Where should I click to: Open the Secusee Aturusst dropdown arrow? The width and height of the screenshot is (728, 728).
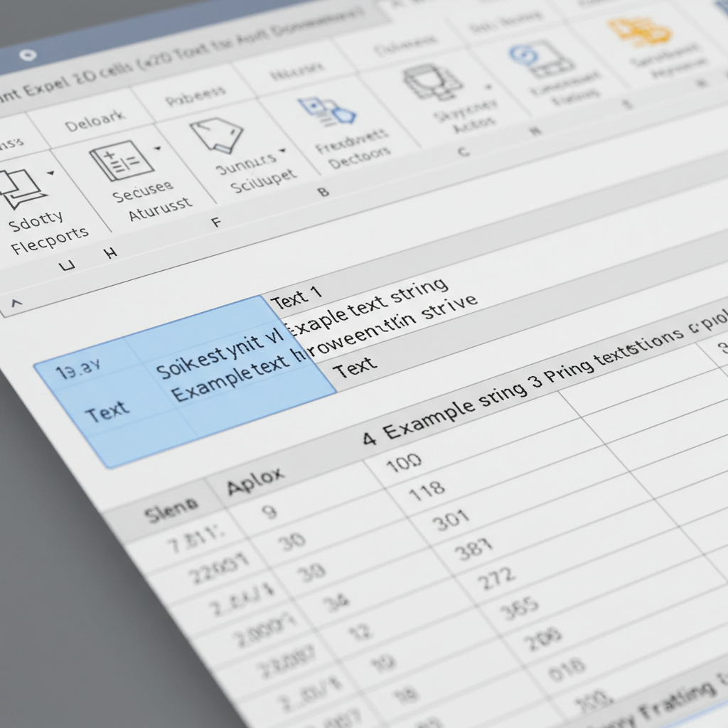pos(158,149)
